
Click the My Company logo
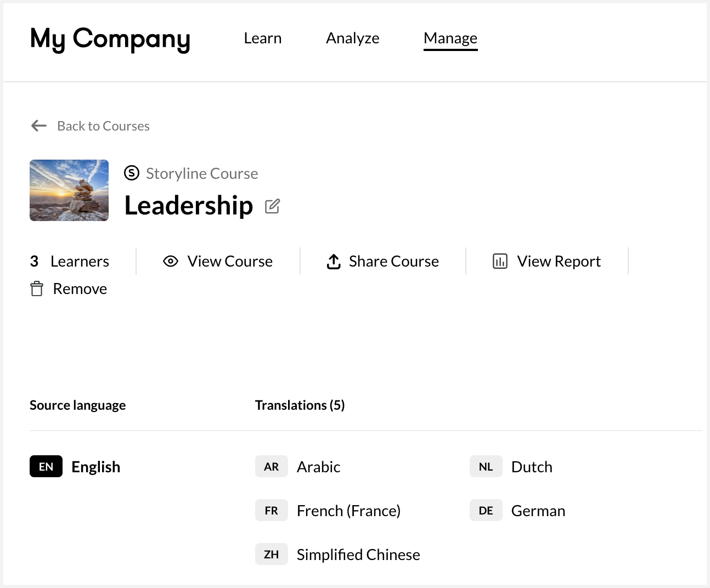pos(110,39)
